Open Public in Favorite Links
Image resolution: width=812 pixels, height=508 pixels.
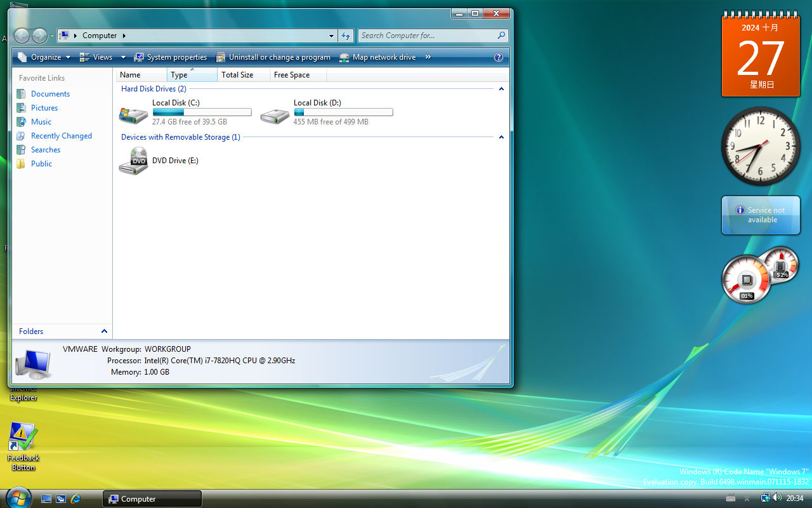point(41,164)
